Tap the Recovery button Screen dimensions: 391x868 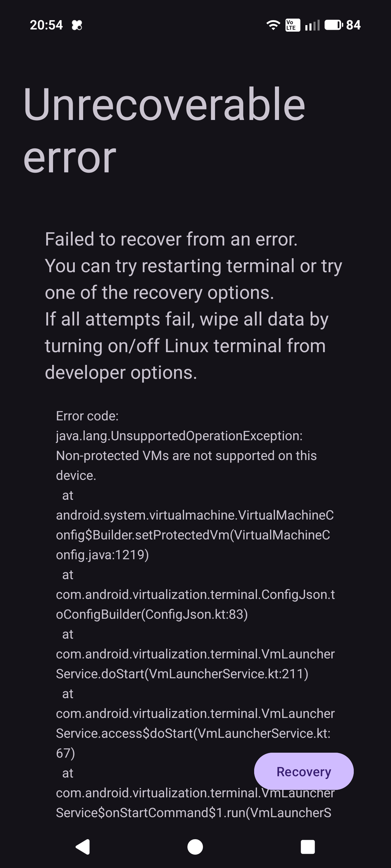click(303, 771)
